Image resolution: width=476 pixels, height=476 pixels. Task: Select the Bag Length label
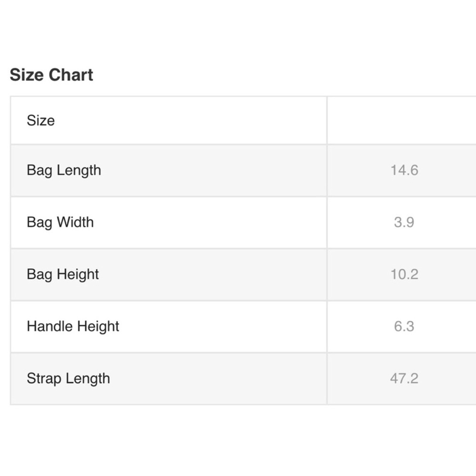coord(64,170)
